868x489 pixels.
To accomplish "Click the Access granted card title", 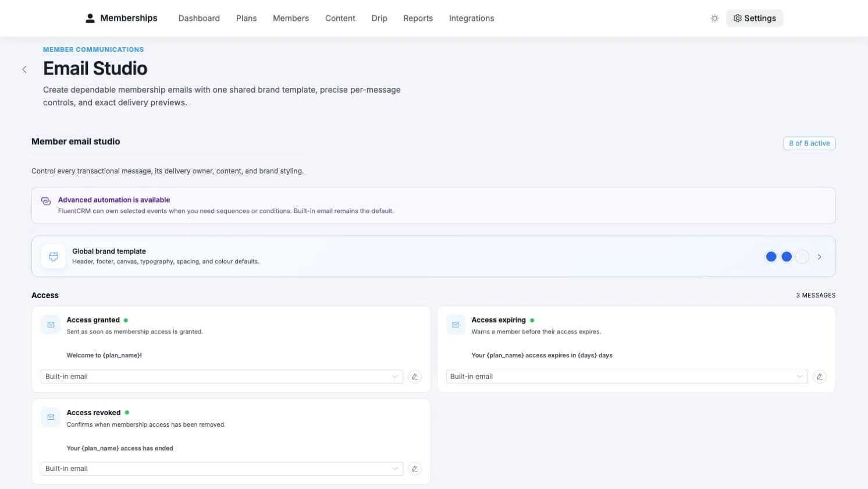I will [x=93, y=320].
